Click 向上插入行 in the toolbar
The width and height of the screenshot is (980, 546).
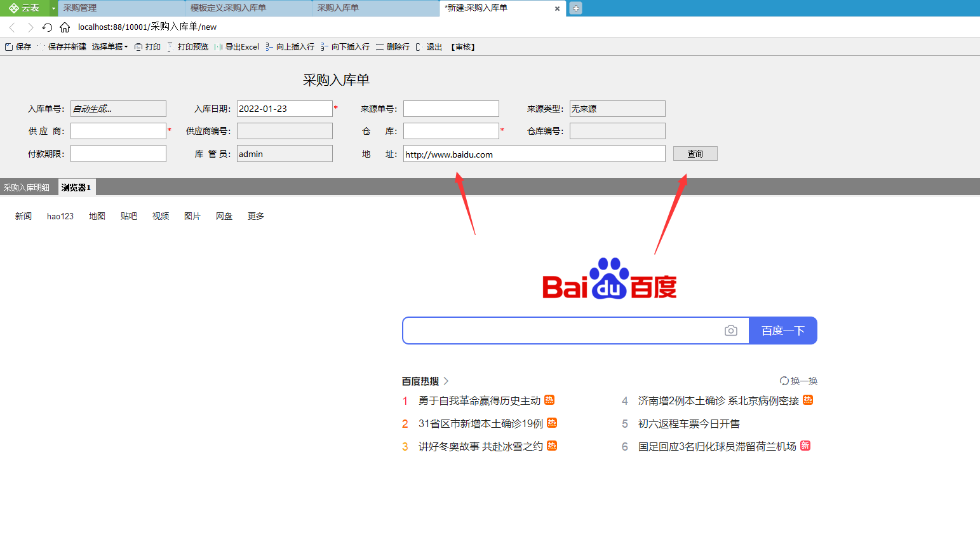(x=290, y=47)
